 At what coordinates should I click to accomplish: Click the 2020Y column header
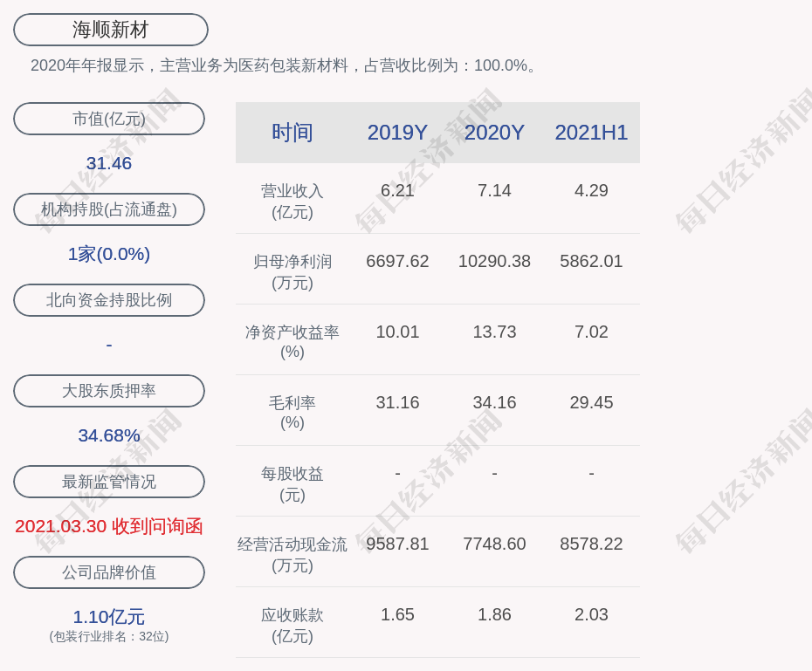494,133
